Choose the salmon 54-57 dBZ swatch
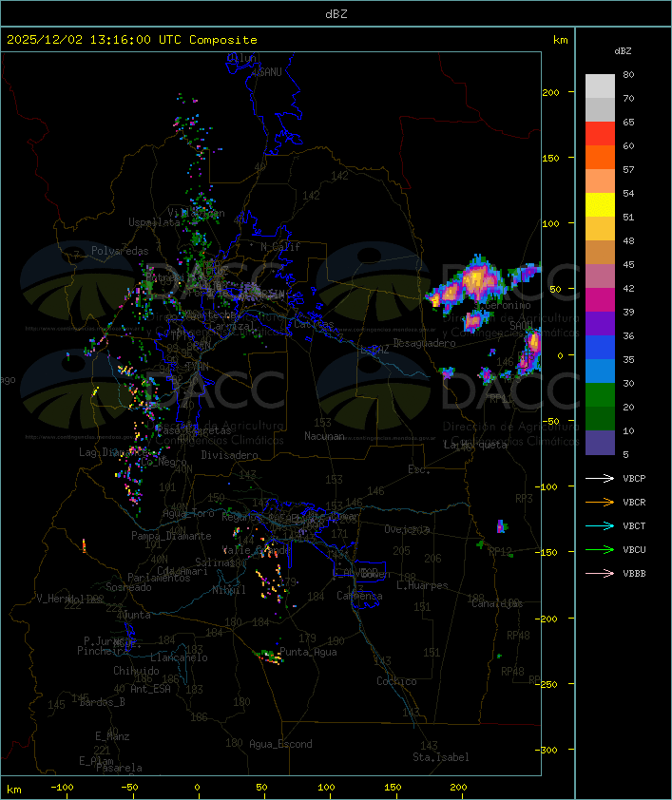The width and height of the screenshot is (672, 800). coord(600,181)
